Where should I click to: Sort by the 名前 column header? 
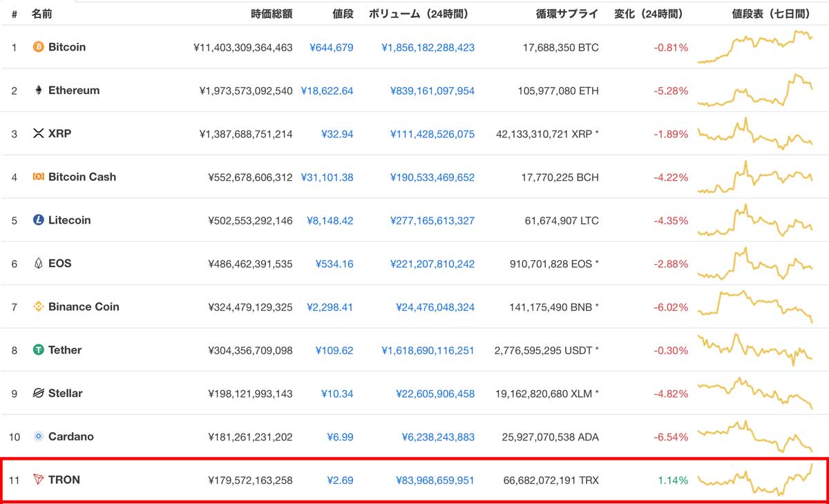(x=41, y=13)
